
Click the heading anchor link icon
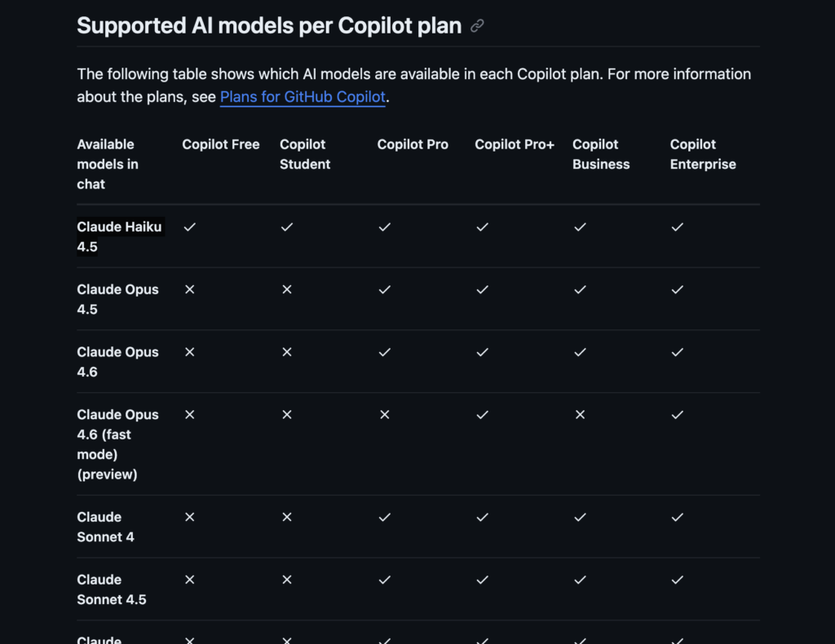[x=478, y=26]
